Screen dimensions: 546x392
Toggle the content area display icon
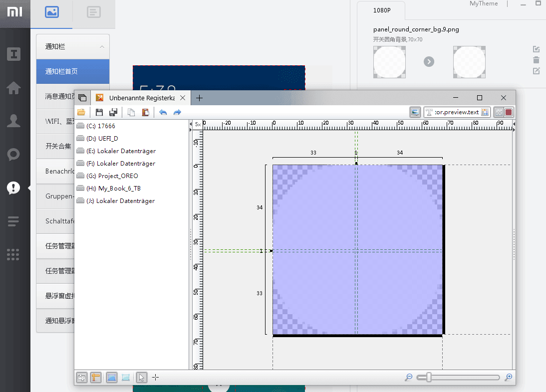[126, 378]
